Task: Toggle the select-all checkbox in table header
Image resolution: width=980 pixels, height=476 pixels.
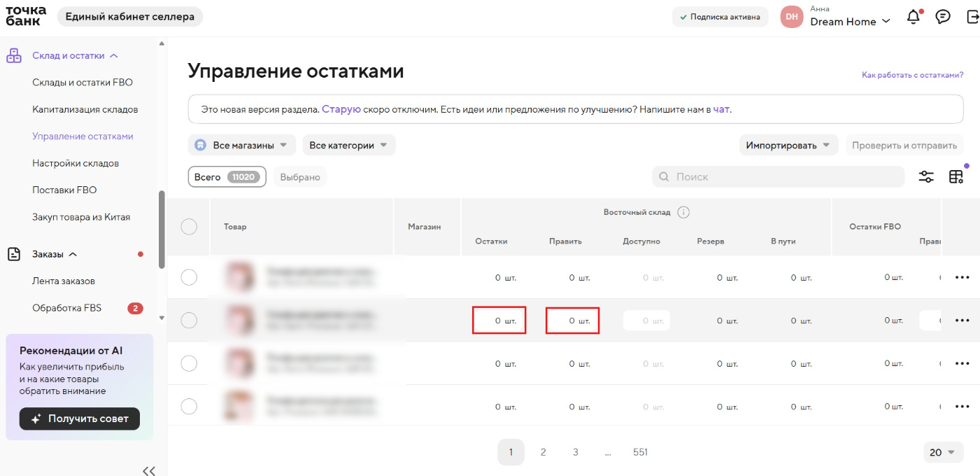Action: point(189,226)
